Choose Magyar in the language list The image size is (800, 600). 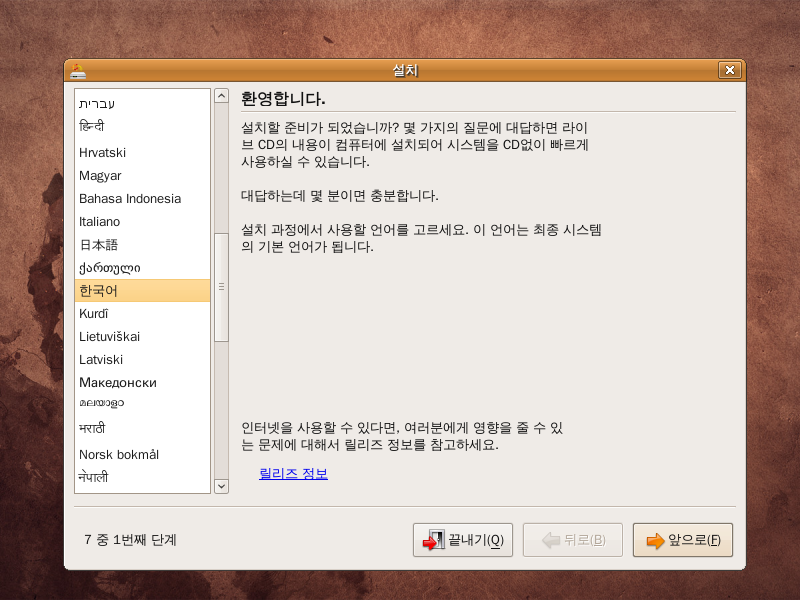142,176
